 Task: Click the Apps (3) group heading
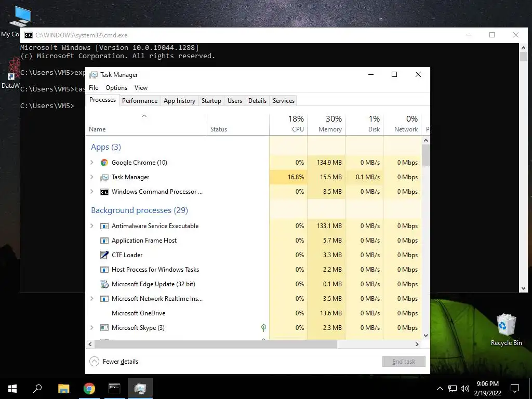[106, 147]
